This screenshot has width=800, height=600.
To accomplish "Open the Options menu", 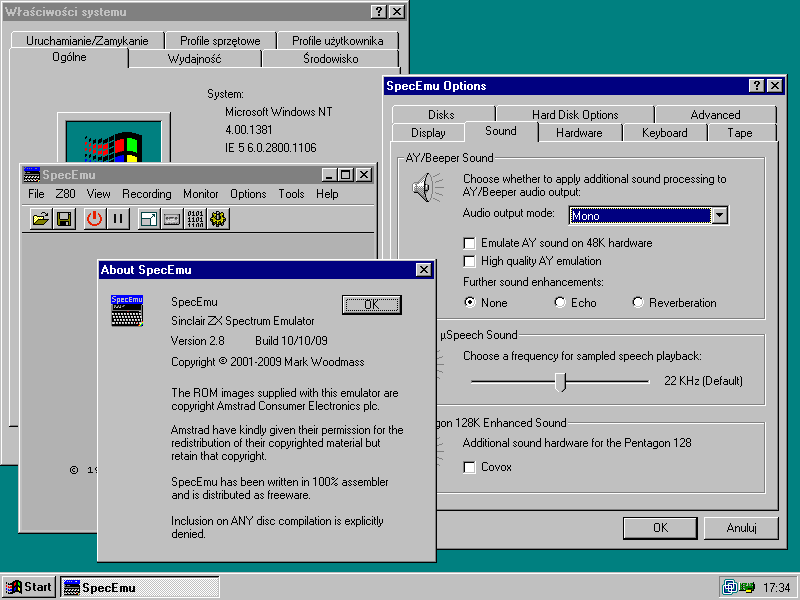I will click(248, 194).
